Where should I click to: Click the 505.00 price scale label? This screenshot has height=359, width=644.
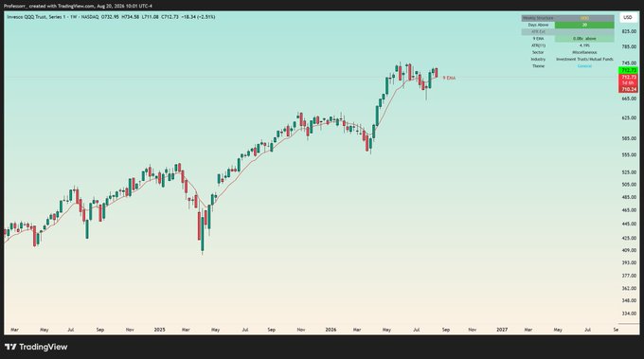pos(629,185)
